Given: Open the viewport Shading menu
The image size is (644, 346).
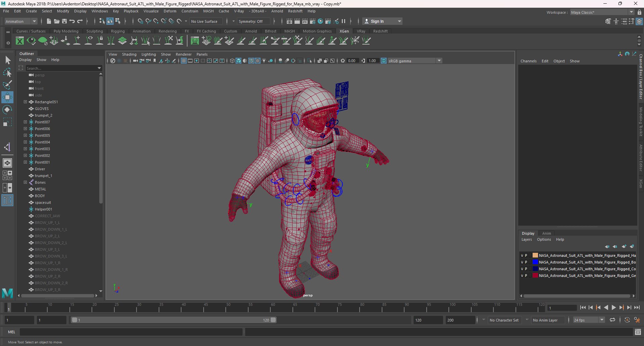Looking at the screenshot, I should [x=129, y=54].
